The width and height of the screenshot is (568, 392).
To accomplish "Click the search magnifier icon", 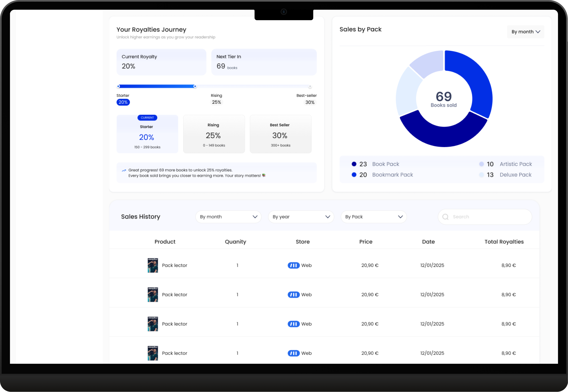I will click(x=445, y=217).
